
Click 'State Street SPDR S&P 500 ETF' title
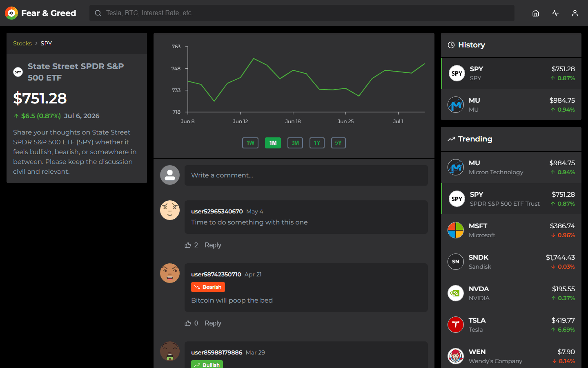[x=76, y=72]
